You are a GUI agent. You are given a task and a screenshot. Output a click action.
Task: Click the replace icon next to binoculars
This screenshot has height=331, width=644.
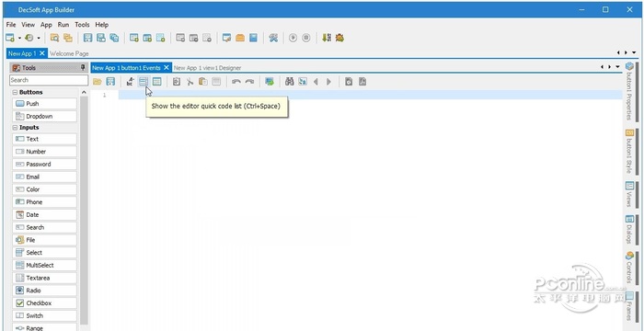(303, 82)
